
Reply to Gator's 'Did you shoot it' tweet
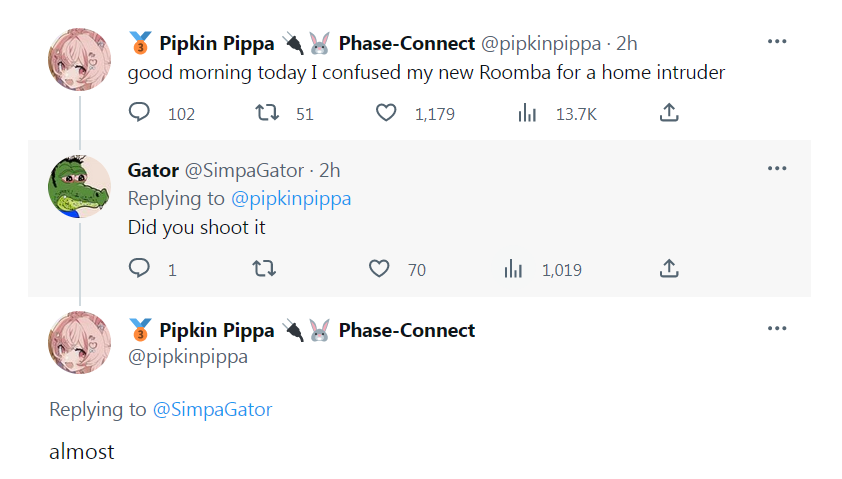(x=140, y=269)
